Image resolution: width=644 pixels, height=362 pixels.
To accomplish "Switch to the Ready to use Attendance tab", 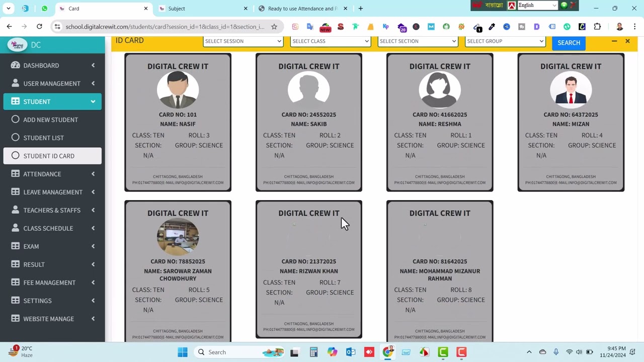I will pyautogui.click(x=303, y=9).
